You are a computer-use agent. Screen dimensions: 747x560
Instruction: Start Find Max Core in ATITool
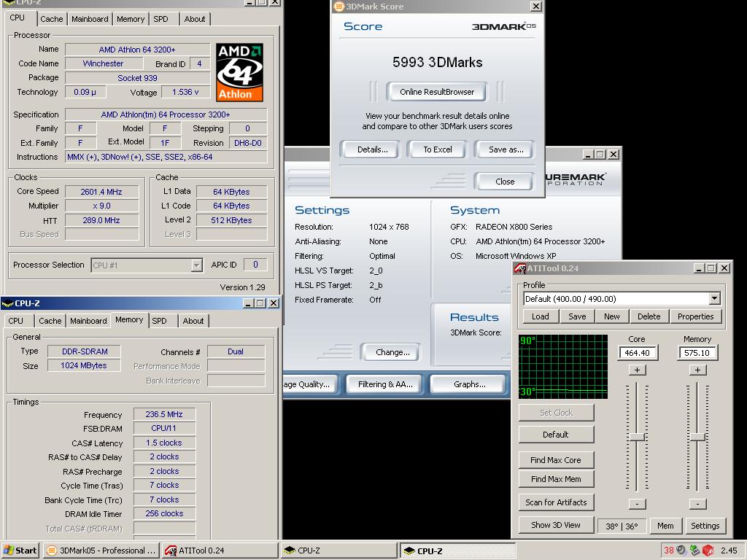(x=556, y=460)
